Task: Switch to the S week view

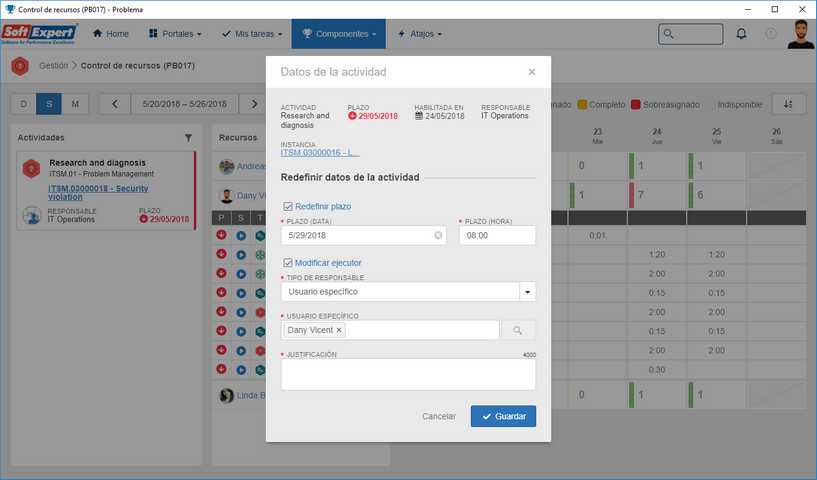Action: pos(49,104)
